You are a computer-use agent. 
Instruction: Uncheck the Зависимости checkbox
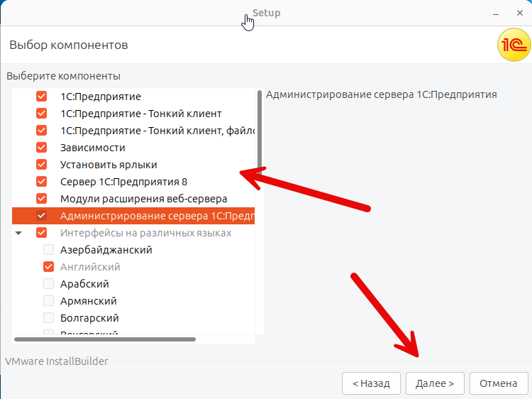pos(42,148)
